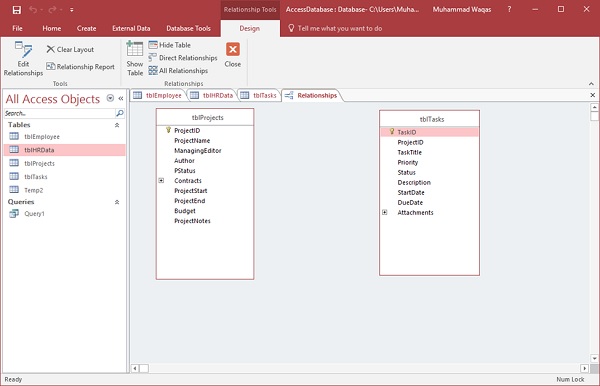The height and width of the screenshot is (386, 600).
Task: Select the ProjectNotes field
Action: tap(192, 221)
